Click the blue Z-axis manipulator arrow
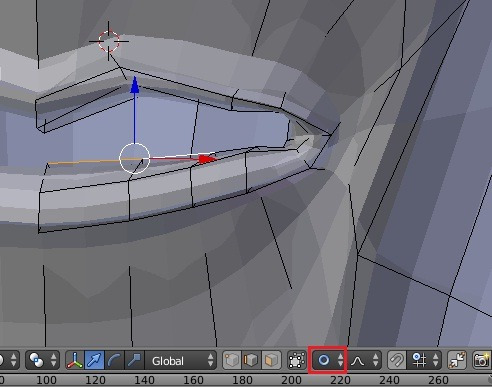This screenshot has height=387, width=492. 135,85
